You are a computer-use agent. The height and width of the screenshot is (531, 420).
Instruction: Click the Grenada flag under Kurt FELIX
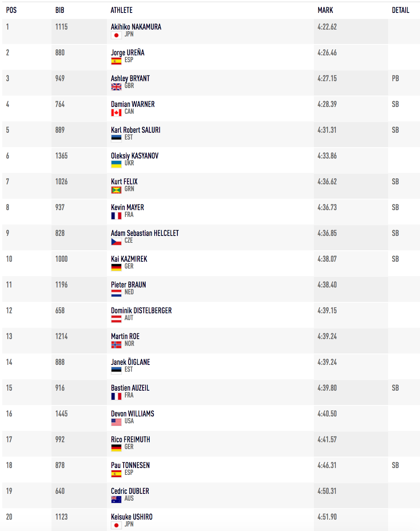[116, 190]
